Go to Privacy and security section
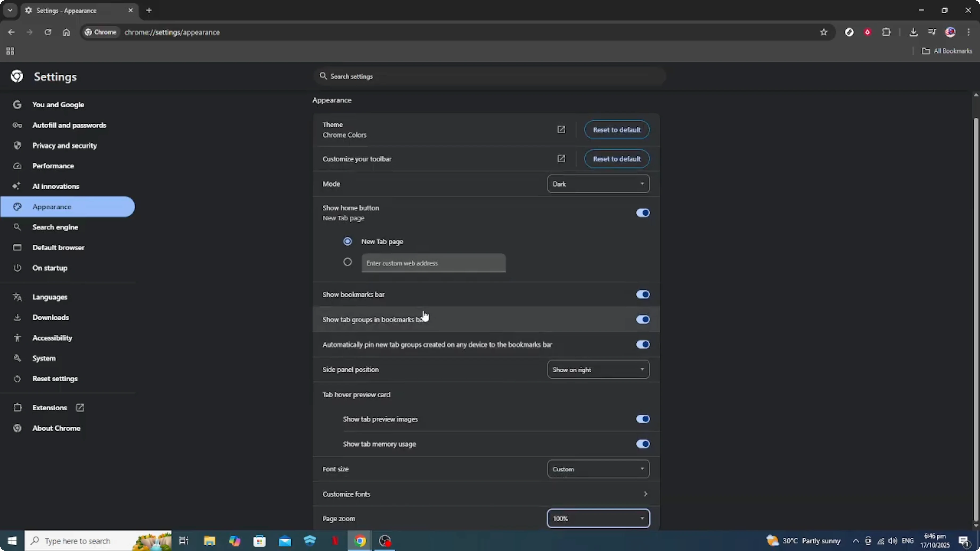Viewport: 980px width, 551px height. point(64,146)
